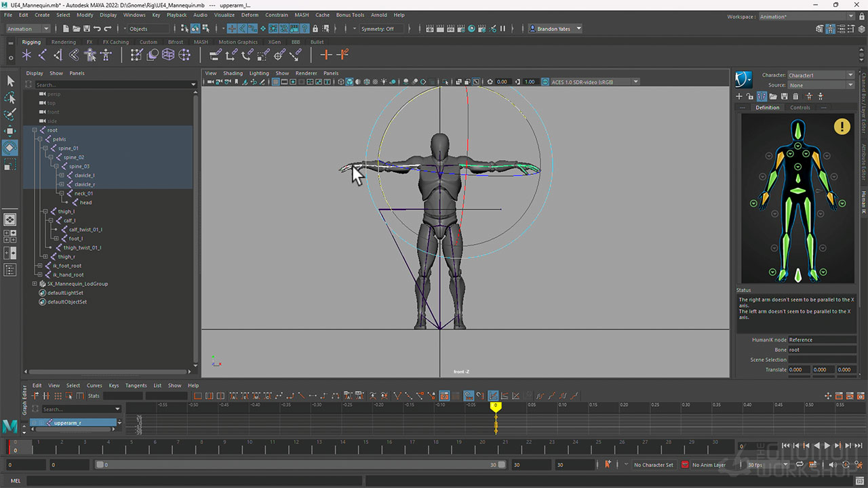Switch to the Controls tab in HumanIK

click(800, 108)
